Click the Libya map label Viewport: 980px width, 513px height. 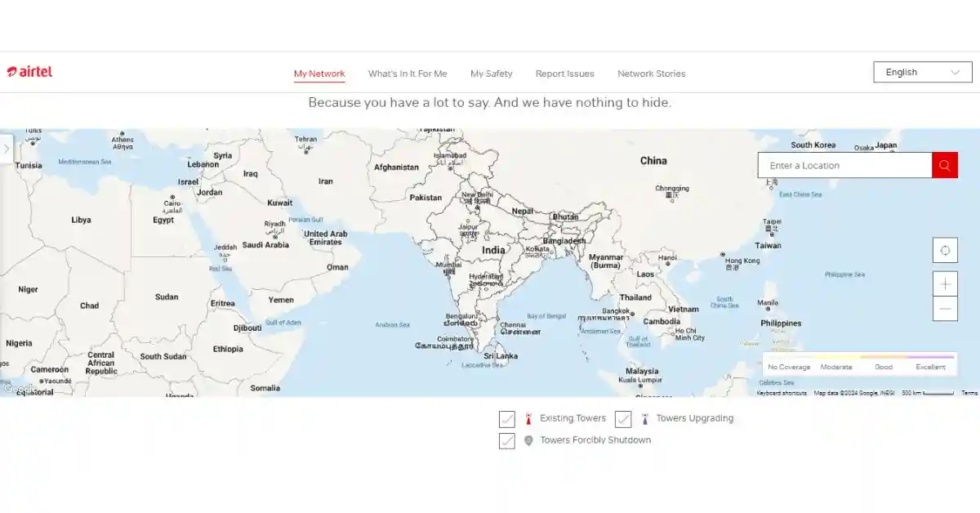(81, 220)
